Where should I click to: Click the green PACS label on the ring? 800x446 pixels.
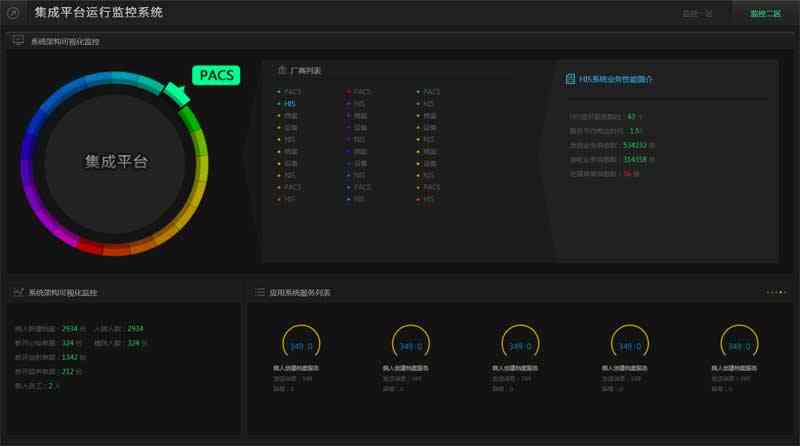click(216, 76)
